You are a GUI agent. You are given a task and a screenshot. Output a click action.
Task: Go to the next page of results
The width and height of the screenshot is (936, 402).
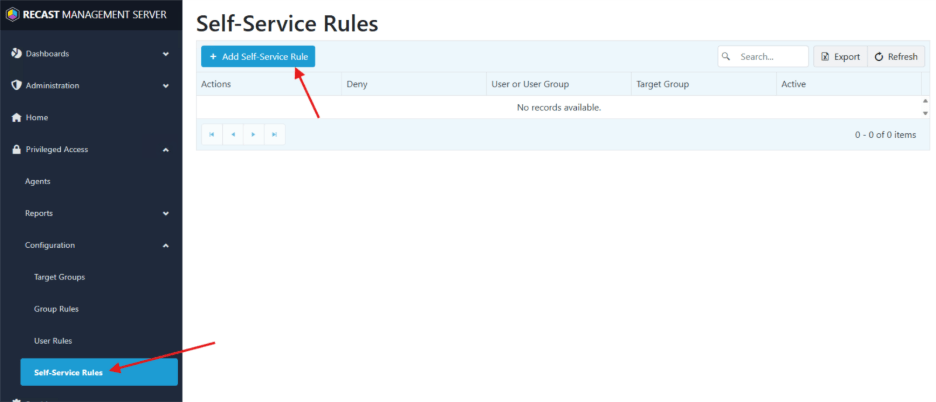(x=254, y=134)
